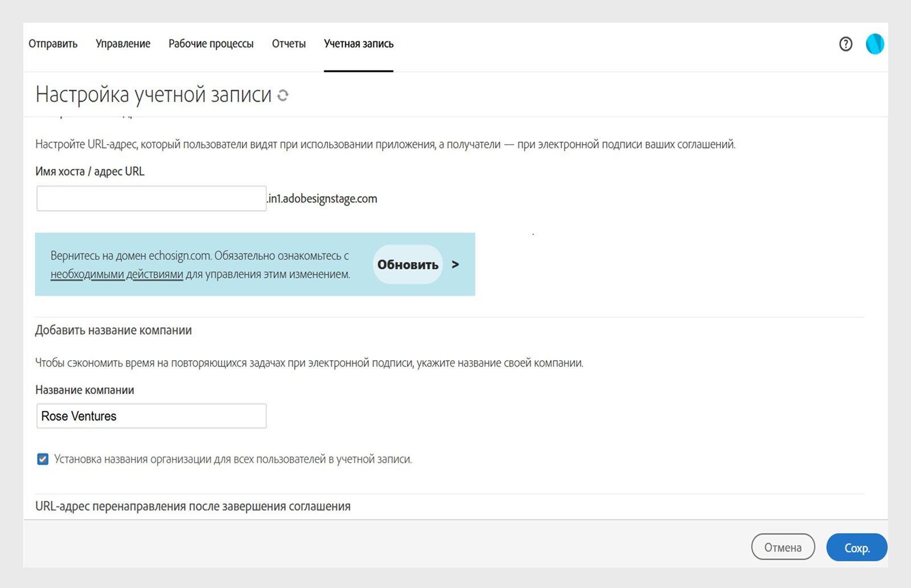911x588 pixels.
Task: Click the URL-адрес перенаправления section heading
Action: (193, 506)
